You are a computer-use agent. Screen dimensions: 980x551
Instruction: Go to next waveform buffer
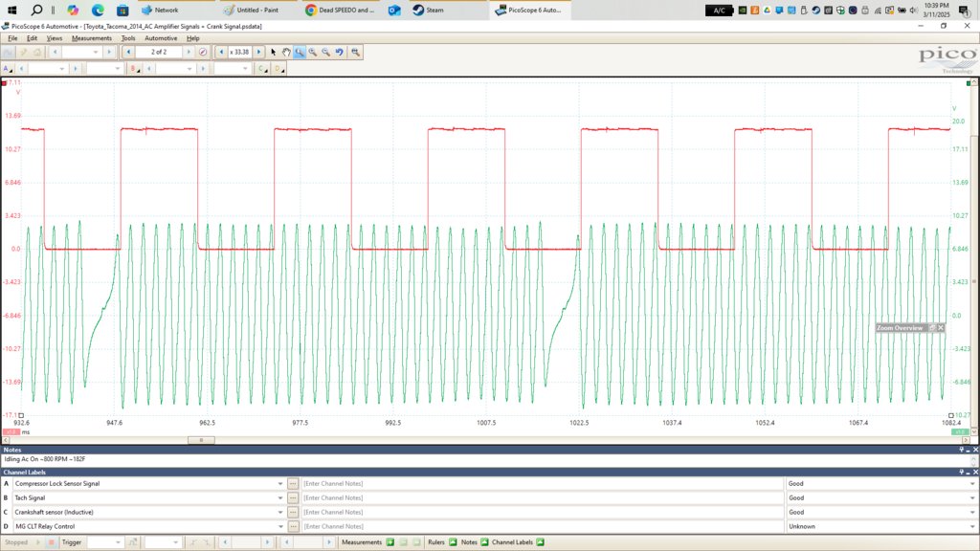click(189, 52)
